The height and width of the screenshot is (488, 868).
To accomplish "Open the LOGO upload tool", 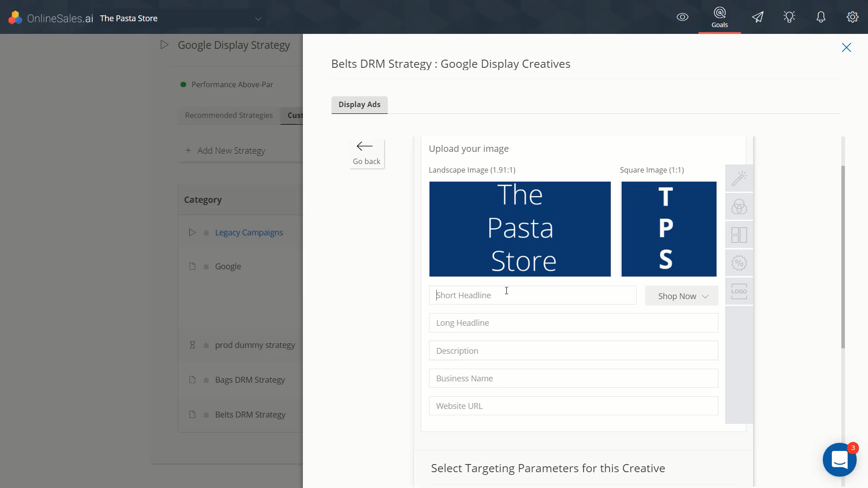I will (739, 291).
